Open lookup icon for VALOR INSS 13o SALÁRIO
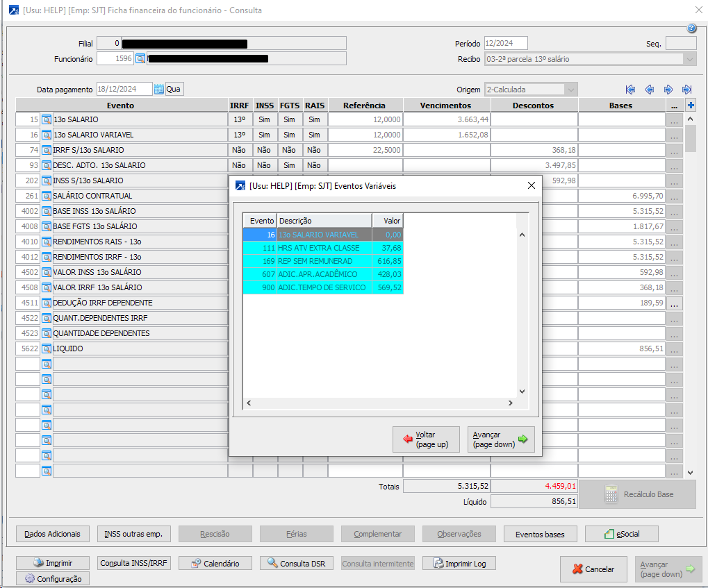Screen dimensions: 708x588 point(47,273)
